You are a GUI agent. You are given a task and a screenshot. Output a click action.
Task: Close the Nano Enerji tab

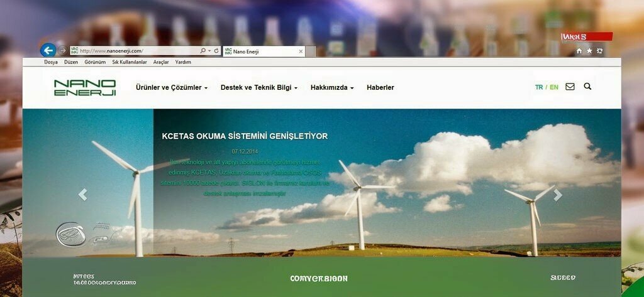[301, 51]
